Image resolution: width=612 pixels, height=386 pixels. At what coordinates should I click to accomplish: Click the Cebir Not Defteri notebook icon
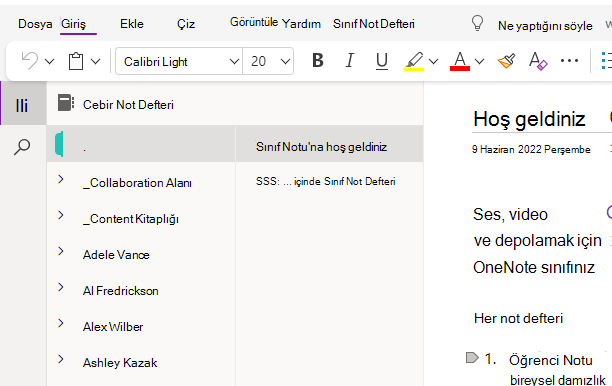coord(66,103)
